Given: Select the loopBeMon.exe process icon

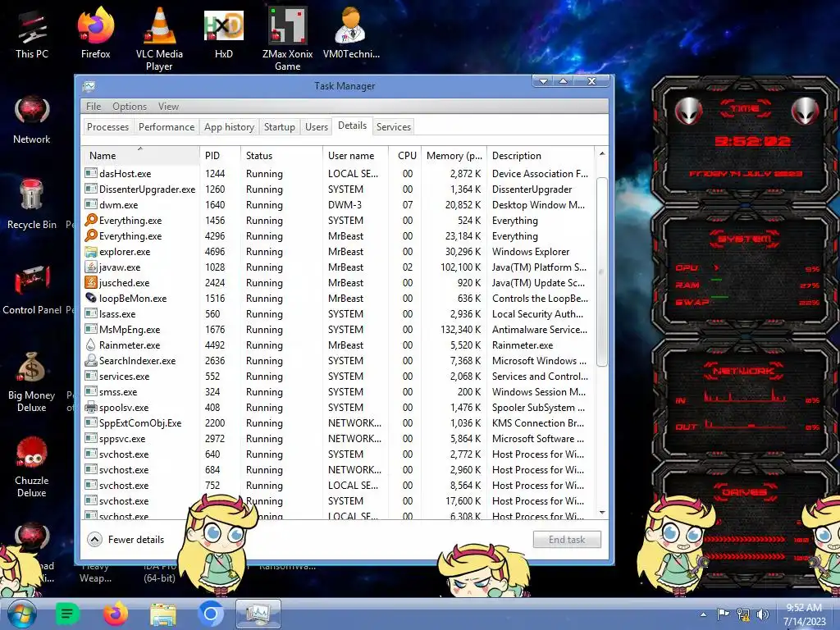Looking at the screenshot, I should 91,298.
